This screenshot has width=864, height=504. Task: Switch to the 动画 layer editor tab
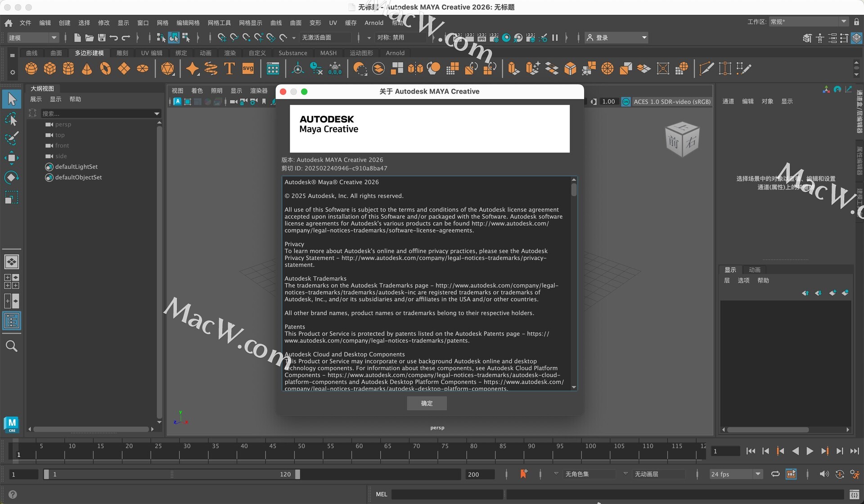[x=755, y=270]
